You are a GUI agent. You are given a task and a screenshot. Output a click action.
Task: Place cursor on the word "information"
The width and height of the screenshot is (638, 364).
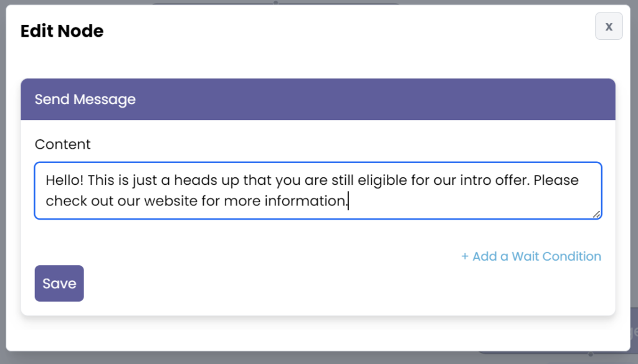(307, 202)
